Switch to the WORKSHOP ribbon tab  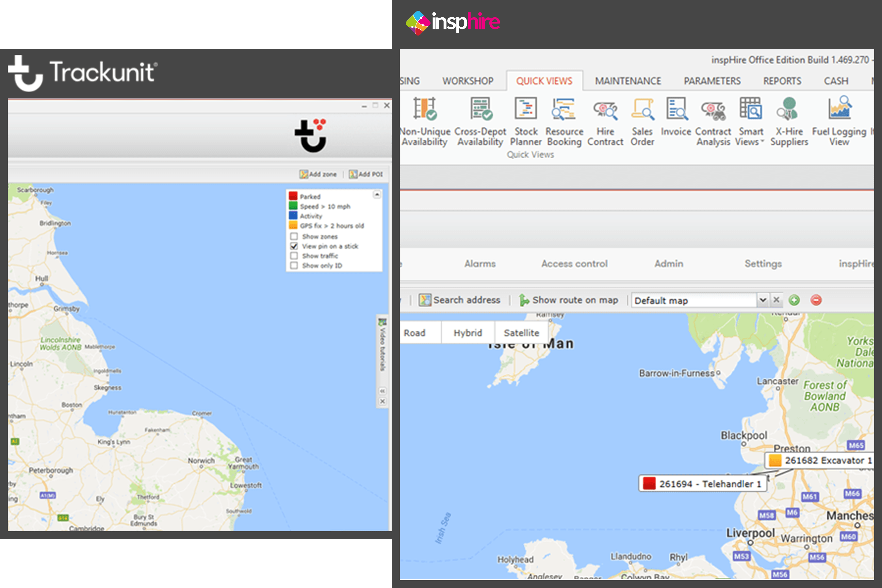tap(468, 81)
